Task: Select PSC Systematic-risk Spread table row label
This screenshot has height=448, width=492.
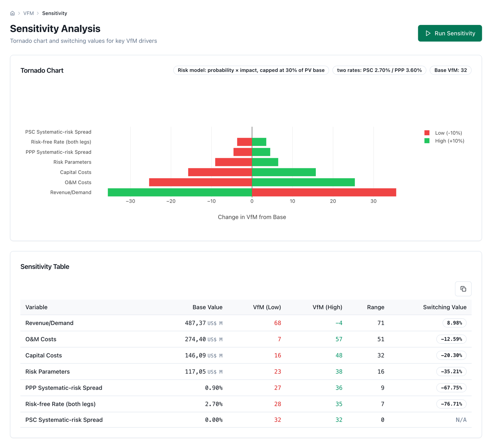Action: [x=64, y=420]
